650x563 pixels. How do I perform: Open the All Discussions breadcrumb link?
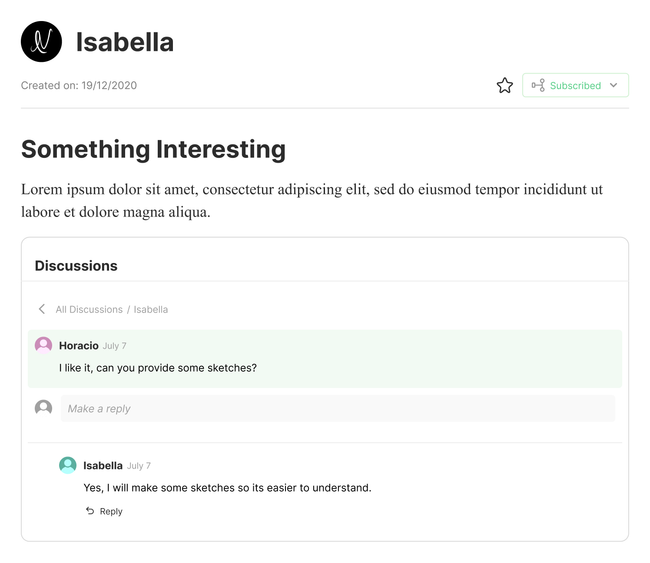coord(89,310)
